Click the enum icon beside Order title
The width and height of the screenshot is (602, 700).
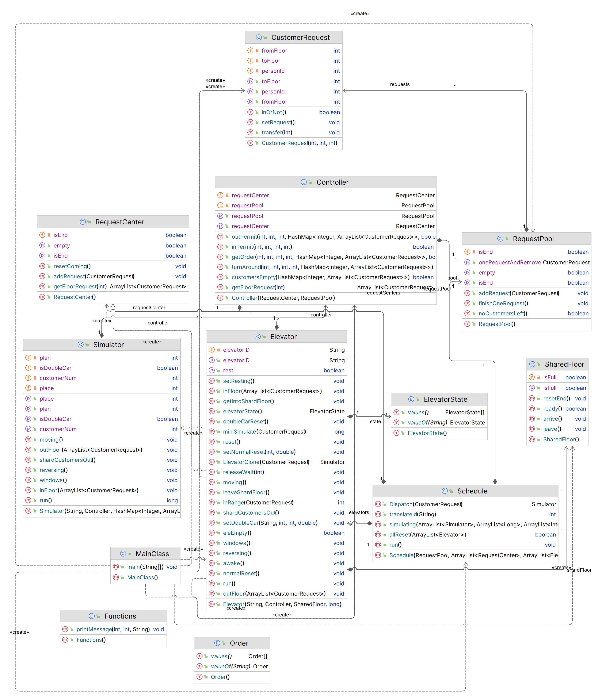[x=217, y=643]
